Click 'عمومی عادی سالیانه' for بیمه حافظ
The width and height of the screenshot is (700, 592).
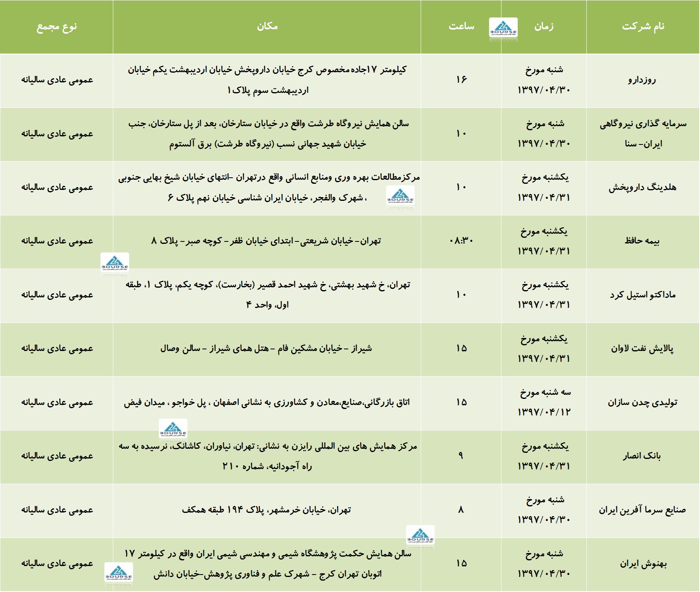57,241
